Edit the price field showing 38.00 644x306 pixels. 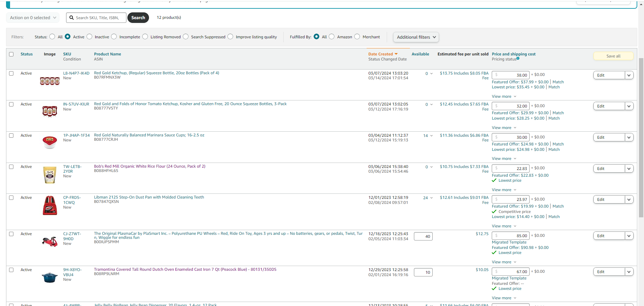511,75
